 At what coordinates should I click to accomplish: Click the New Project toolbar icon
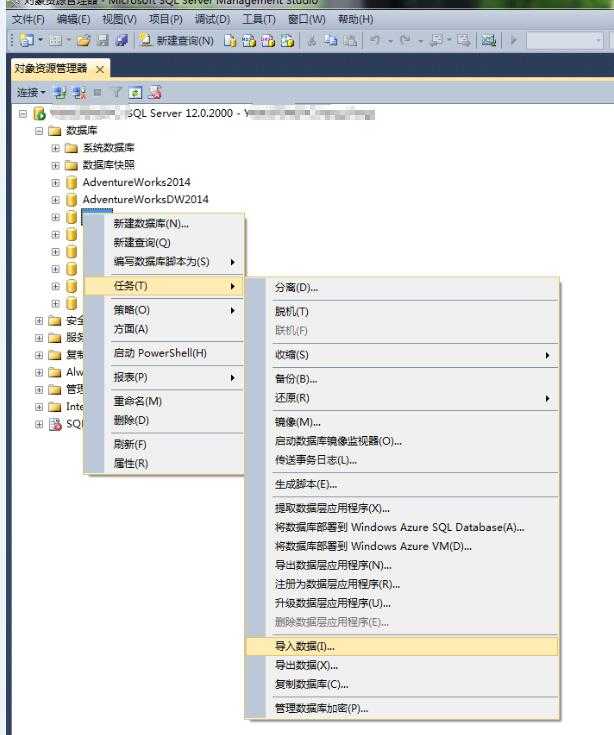[26, 40]
